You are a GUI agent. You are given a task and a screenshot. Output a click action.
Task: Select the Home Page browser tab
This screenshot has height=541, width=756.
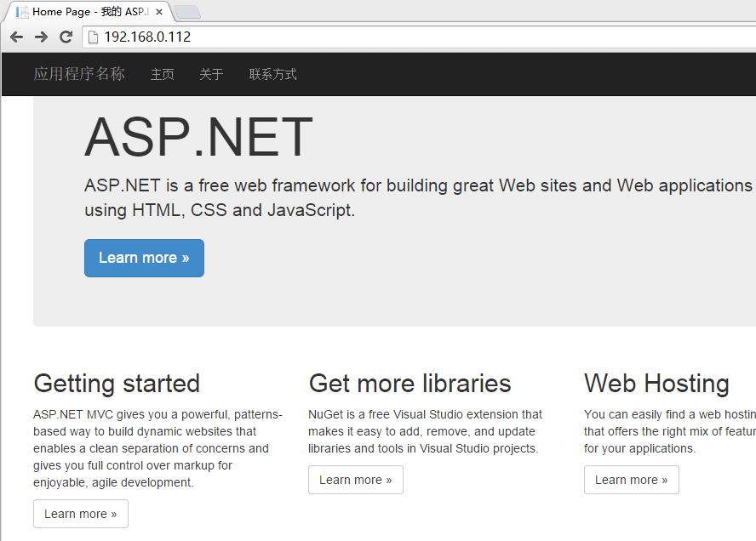[89, 12]
